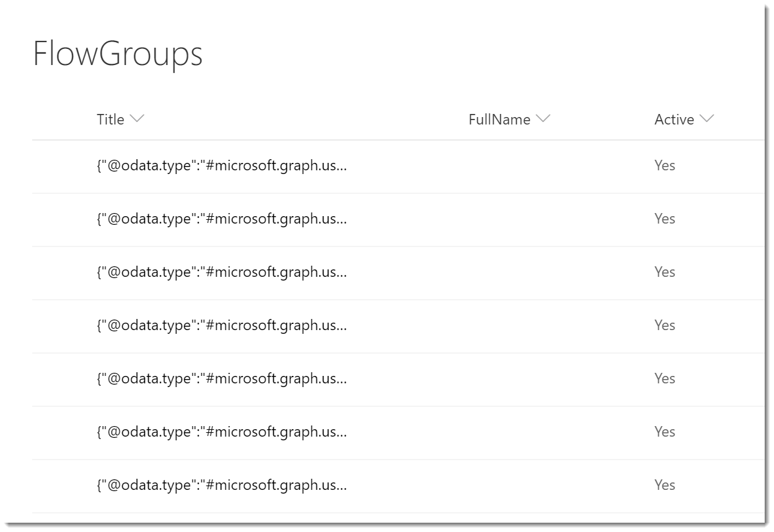Click the Active Yes value in second row
774x532 pixels.
(x=665, y=219)
